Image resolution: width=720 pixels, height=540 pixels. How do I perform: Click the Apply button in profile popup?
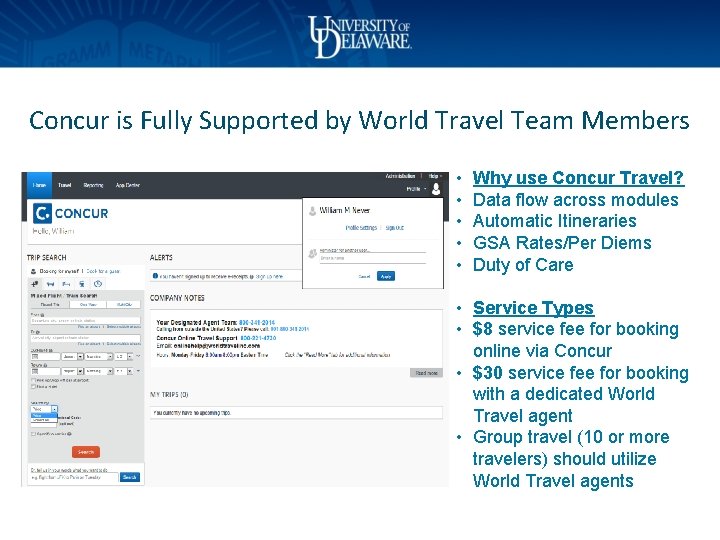pos(386,276)
